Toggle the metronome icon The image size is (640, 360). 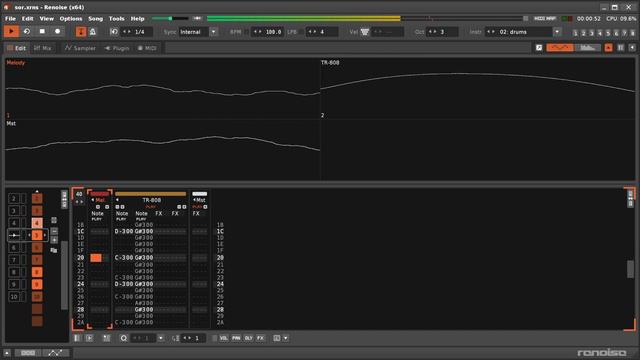point(93,32)
